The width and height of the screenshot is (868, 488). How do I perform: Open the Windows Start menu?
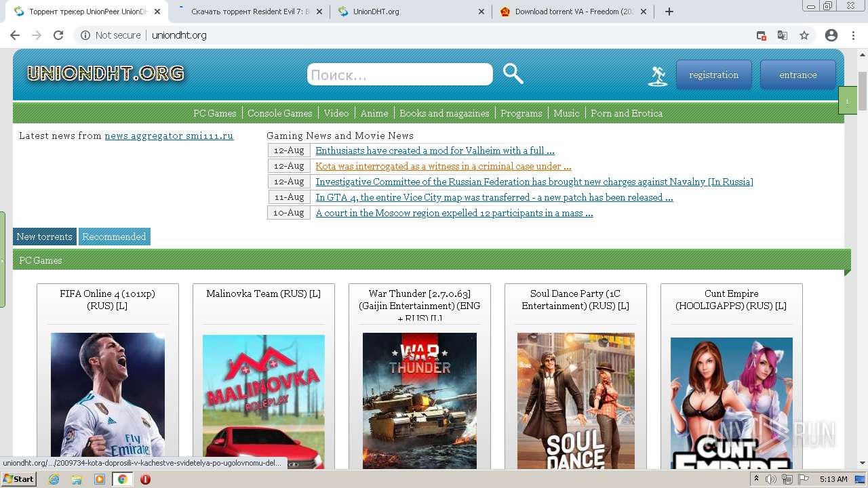18,479
